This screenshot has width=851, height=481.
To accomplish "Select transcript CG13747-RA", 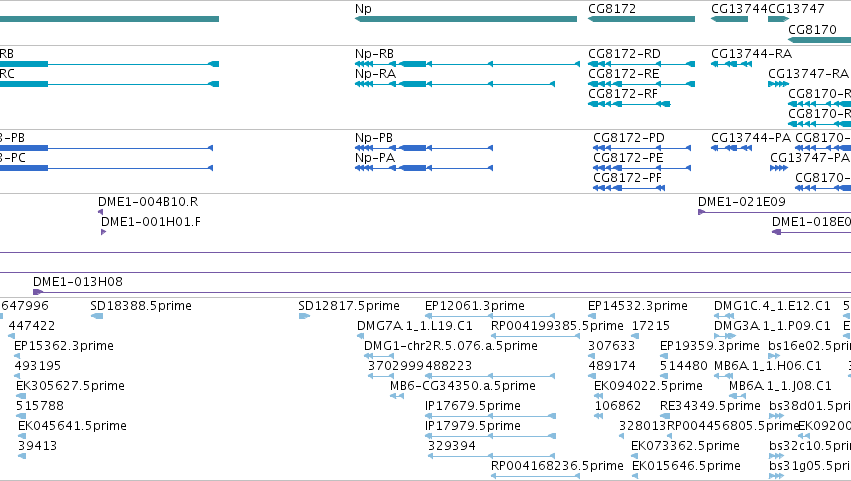I will click(x=808, y=74).
